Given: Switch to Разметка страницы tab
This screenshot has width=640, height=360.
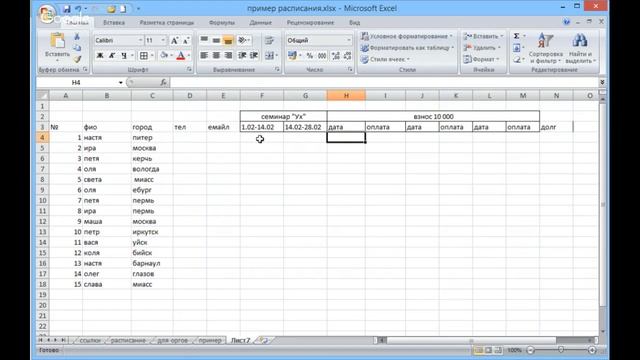Looking at the screenshot, I should pyautogui.click(x=167, y=22).
